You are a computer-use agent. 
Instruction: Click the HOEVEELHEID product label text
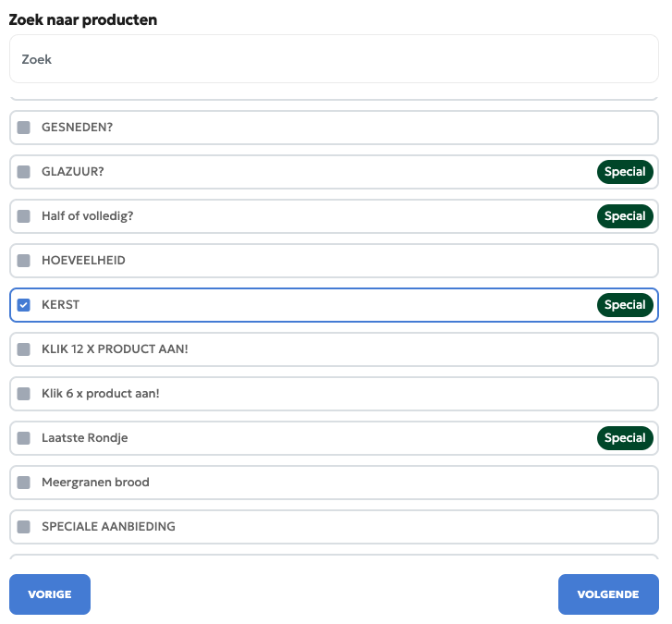[83, 261]
